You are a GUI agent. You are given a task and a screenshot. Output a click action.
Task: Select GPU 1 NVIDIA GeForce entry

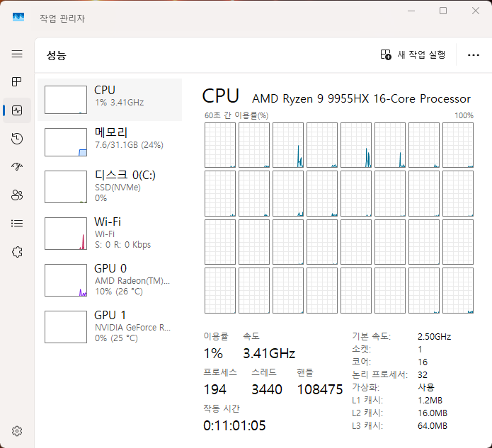[x=110, y=326]
